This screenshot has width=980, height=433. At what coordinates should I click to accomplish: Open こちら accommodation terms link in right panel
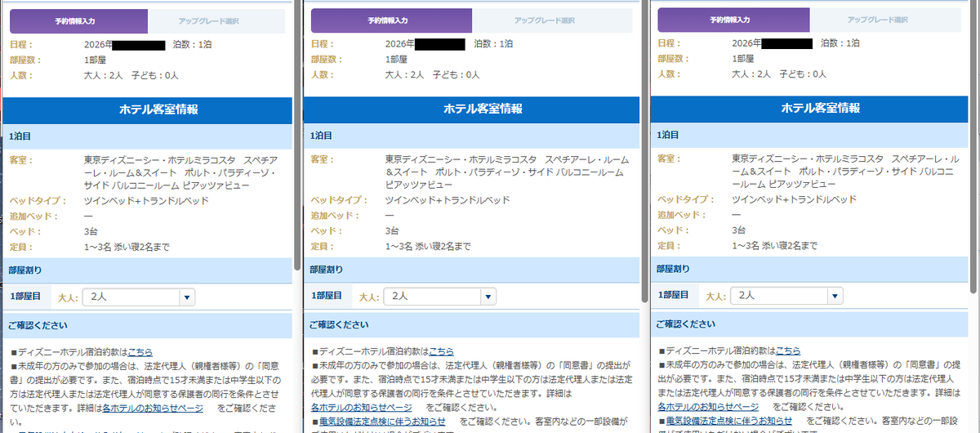788,350
